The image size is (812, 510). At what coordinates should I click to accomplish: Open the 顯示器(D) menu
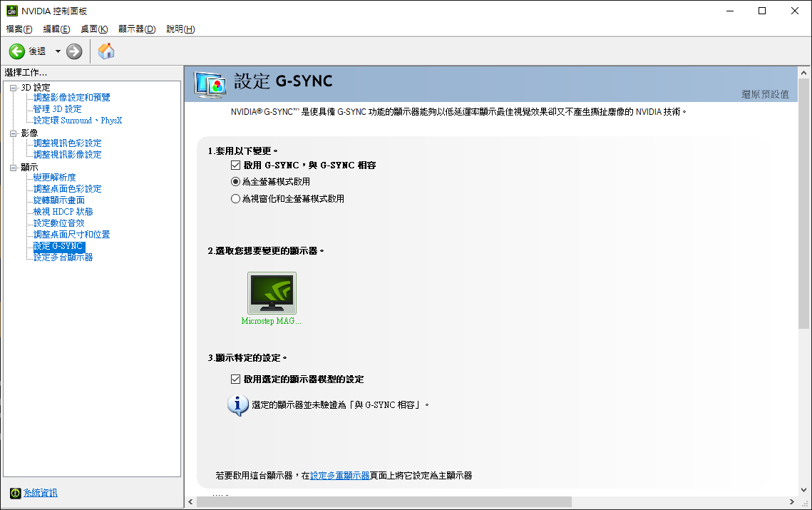coord(137,29)
